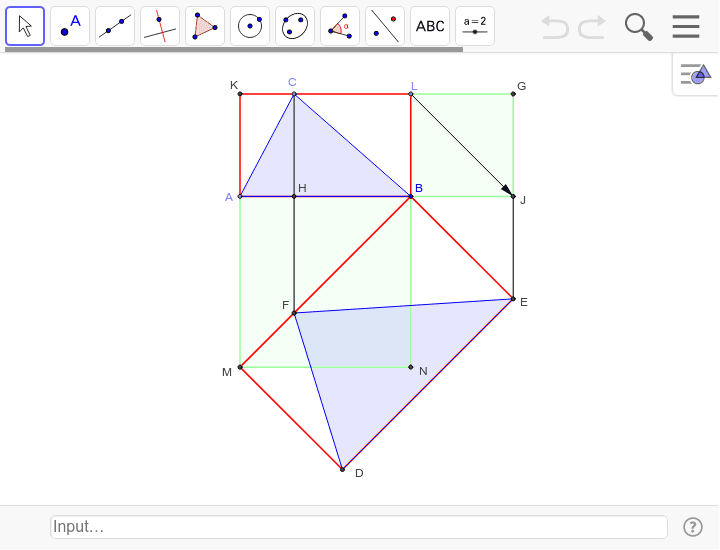Select point F on the drawing
The image size is (720, 550).
pyautogui.click(x=294, y=313)
